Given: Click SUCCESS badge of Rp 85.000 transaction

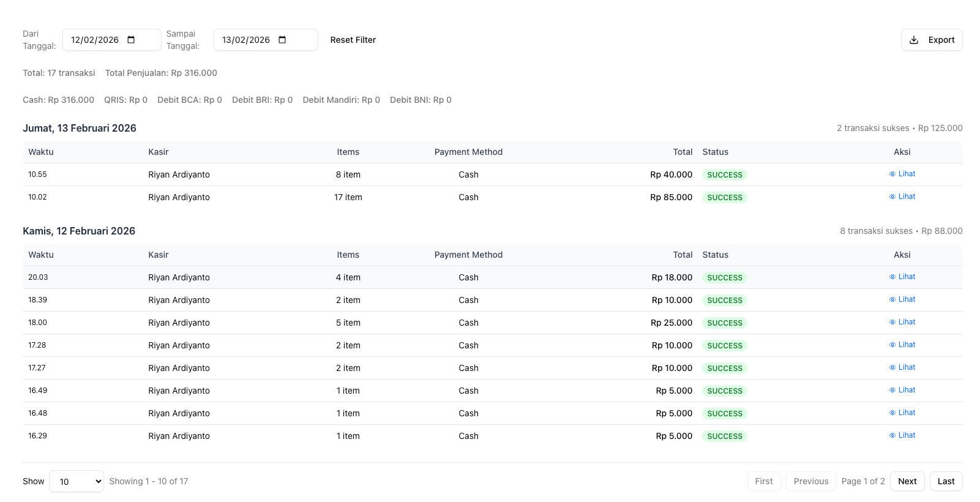Looking at the screenshot, I should pos(725,198).
